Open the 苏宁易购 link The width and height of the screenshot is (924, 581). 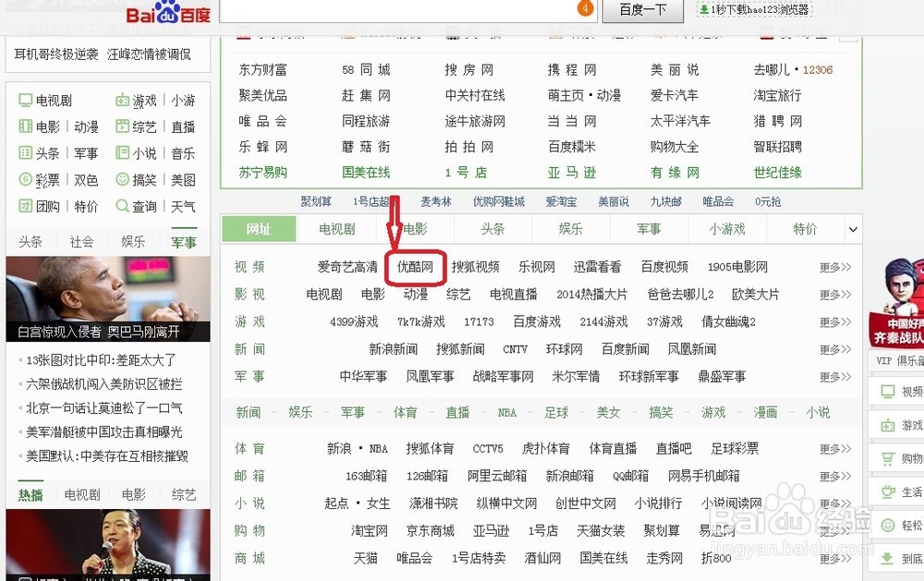pos(262,173)
